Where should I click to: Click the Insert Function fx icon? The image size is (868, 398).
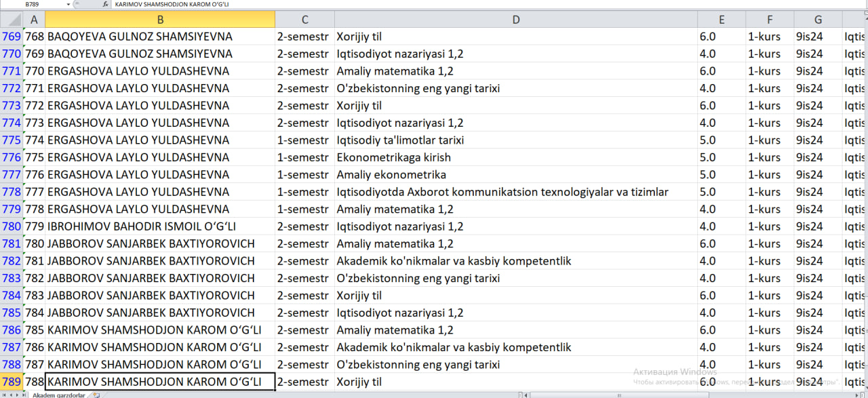(x=105, y=4)
